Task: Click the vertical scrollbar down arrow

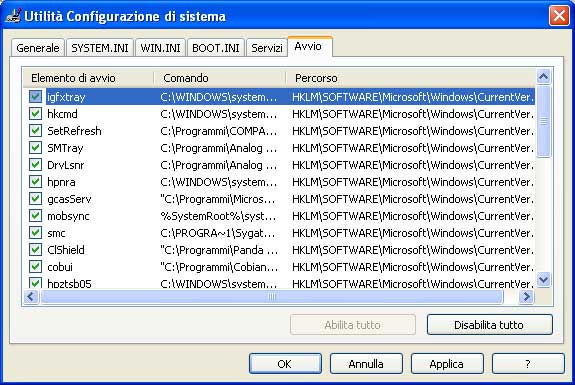Action: (543, 280)
